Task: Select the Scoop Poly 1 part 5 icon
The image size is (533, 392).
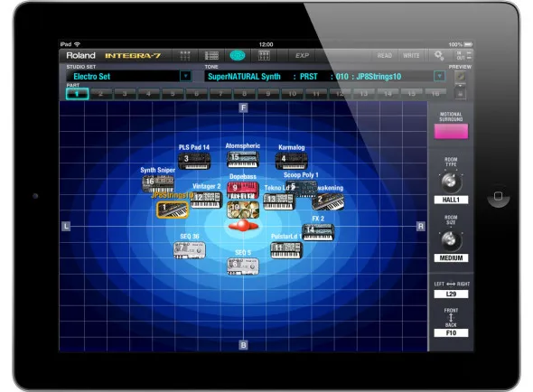Action: pos(302,188)
